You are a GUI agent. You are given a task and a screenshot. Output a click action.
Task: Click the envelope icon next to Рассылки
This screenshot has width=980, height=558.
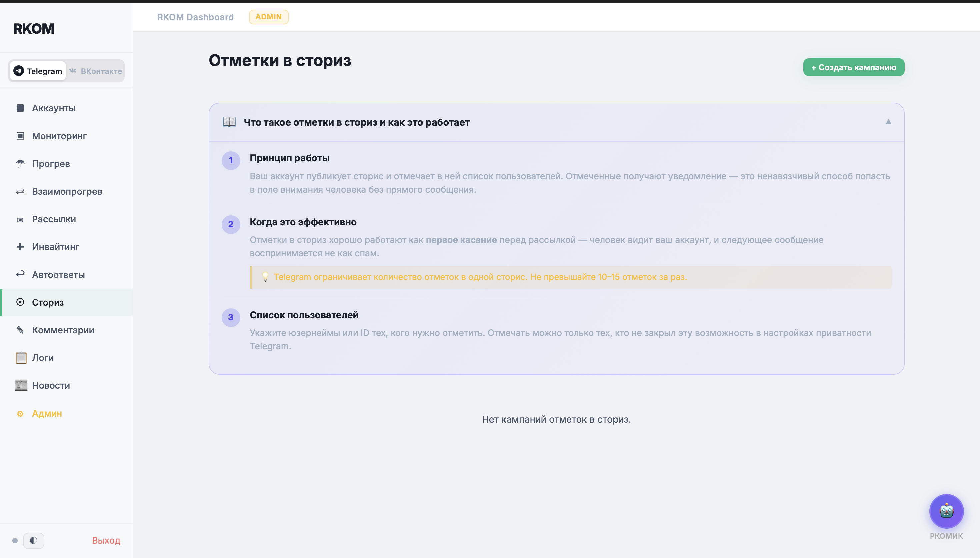click(20, 220)
